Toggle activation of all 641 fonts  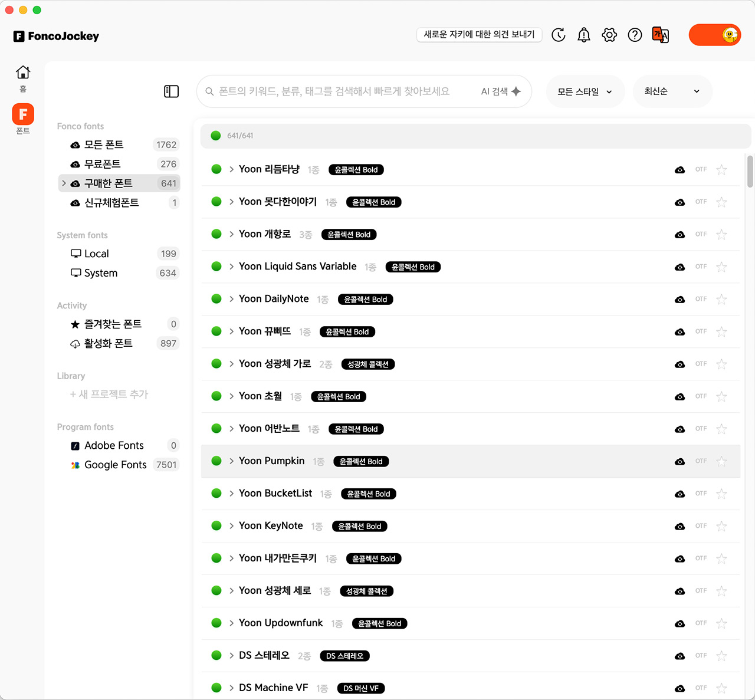point(216,136)
